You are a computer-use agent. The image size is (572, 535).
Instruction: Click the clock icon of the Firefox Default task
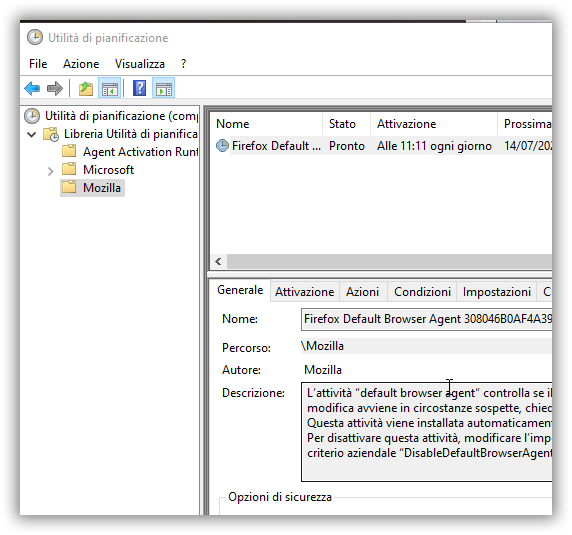point(222,146)
